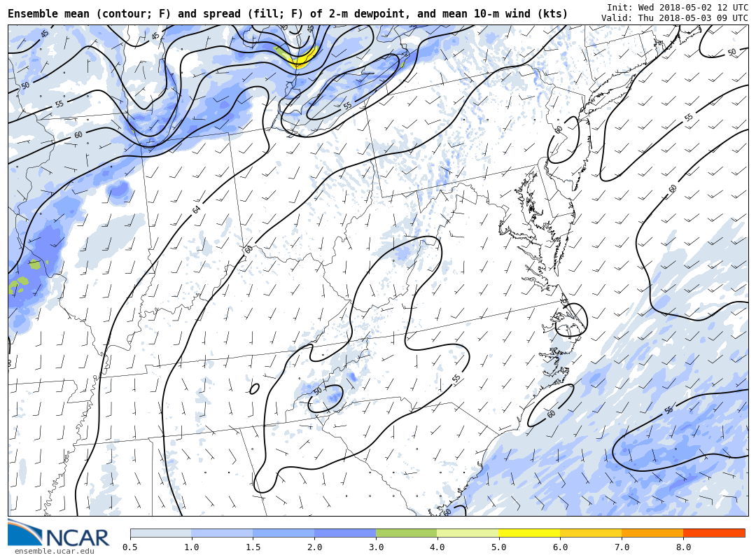Select the 3.0 to 4.0 green legend swatch
Image resolution: width=756 pixels, height=560 pixels.
click(x=407, y=533)
